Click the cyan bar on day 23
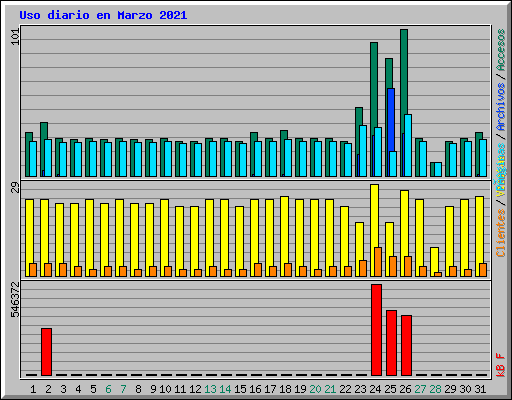 pyautogui.click(x=363, y=151)
